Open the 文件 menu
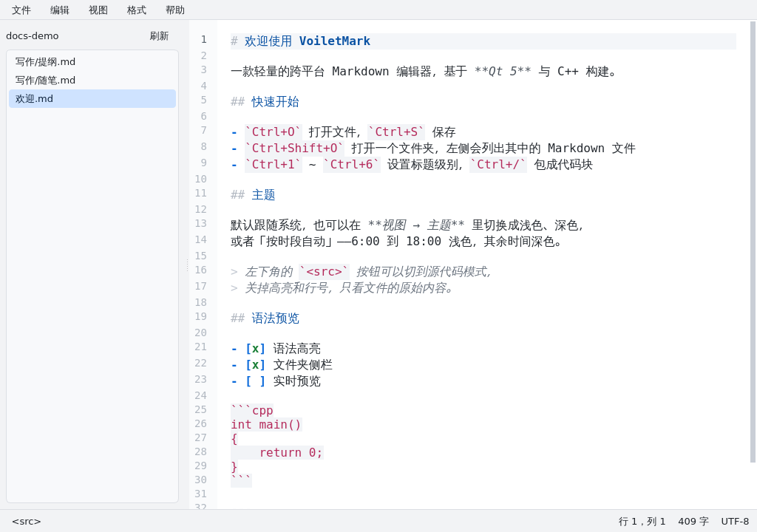Image resolution: width=757 pixels, height=532 pixels. 21,10
